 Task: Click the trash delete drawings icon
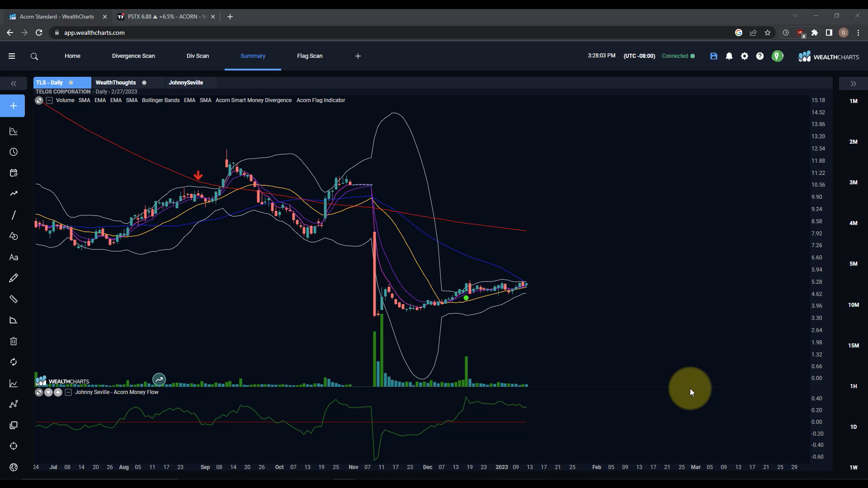[x=14, y=341]
